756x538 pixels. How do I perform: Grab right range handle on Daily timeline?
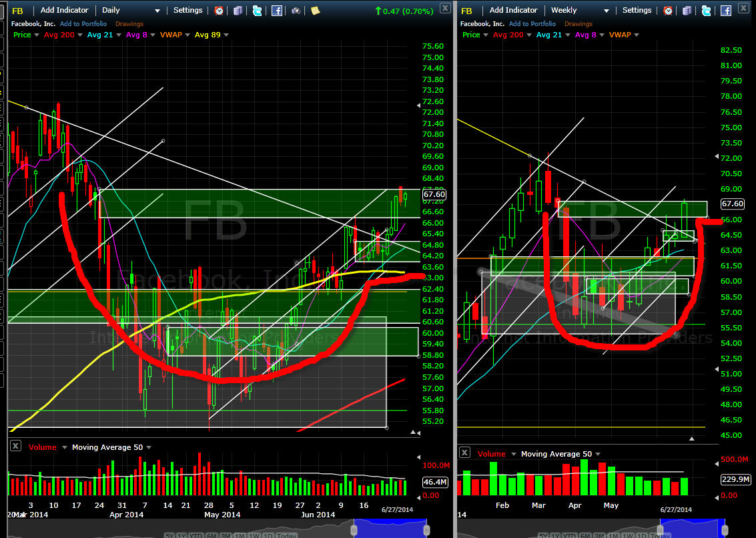point(426,530)
